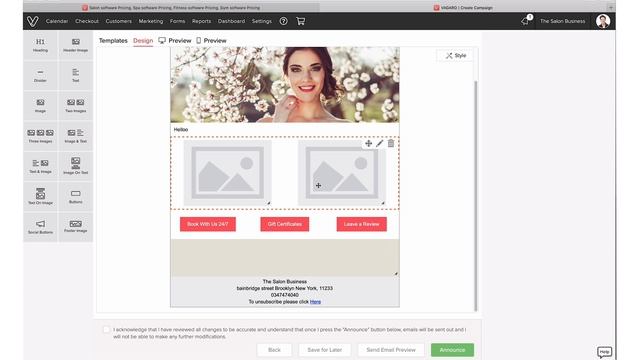Image resolution: width=640 pixels, height=360 pixels.
Task: Select the Text block
Action: [x=76, y=76]
